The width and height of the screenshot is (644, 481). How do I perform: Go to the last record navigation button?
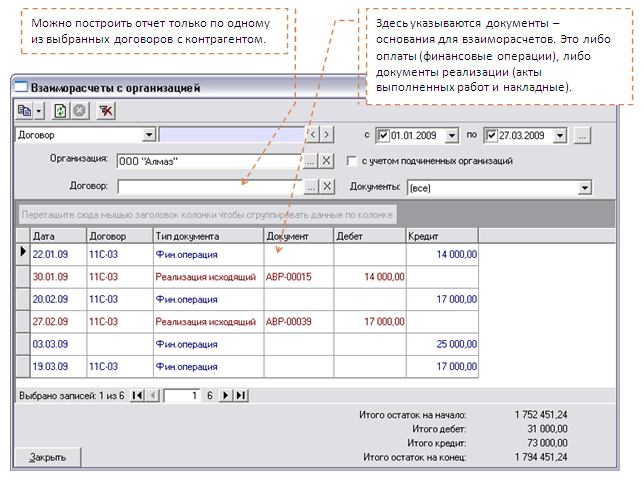click(241, 396)
